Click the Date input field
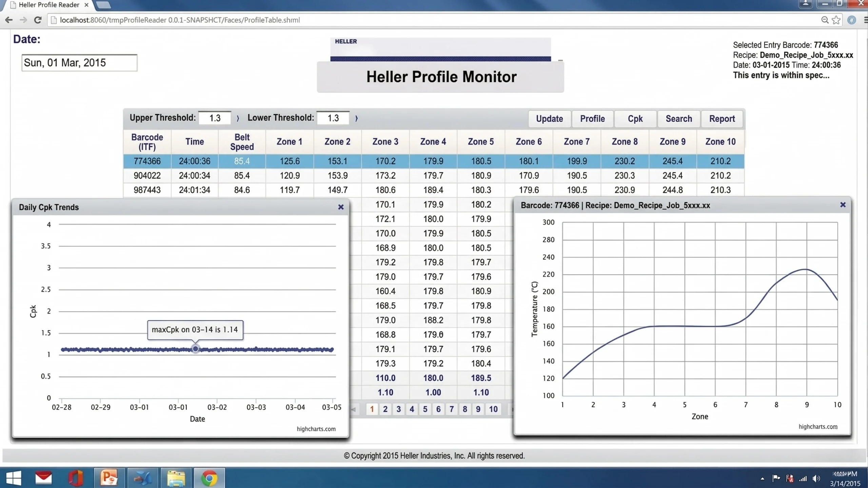 click(x=79, y=63)
